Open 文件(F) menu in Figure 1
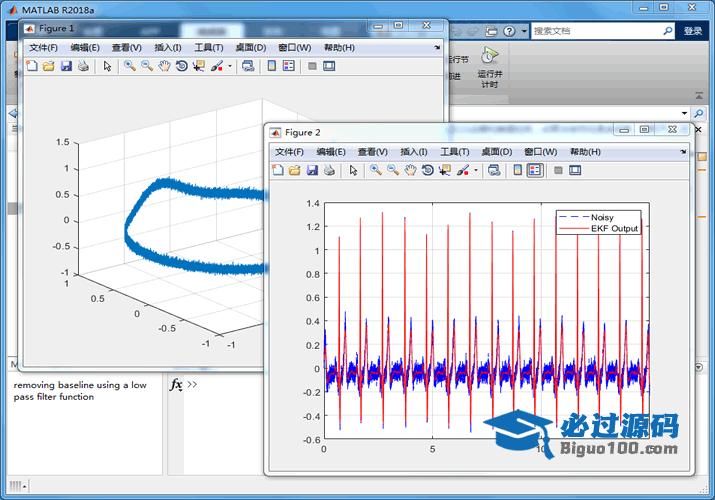715x500 pixels. [43, 47]
